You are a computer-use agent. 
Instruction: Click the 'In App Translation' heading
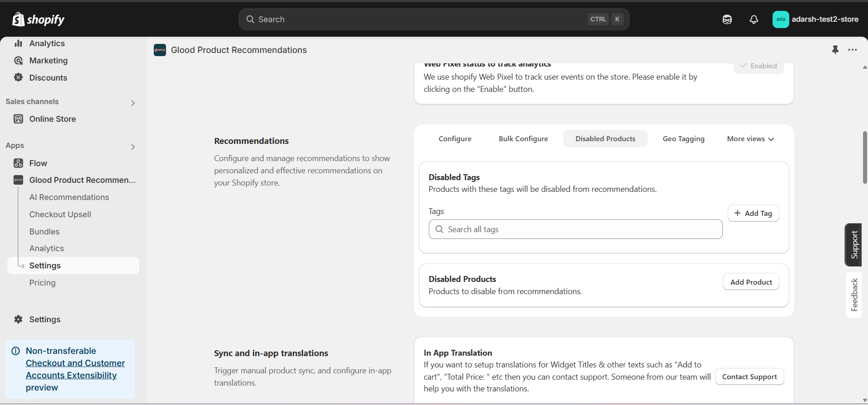[458, 353]
